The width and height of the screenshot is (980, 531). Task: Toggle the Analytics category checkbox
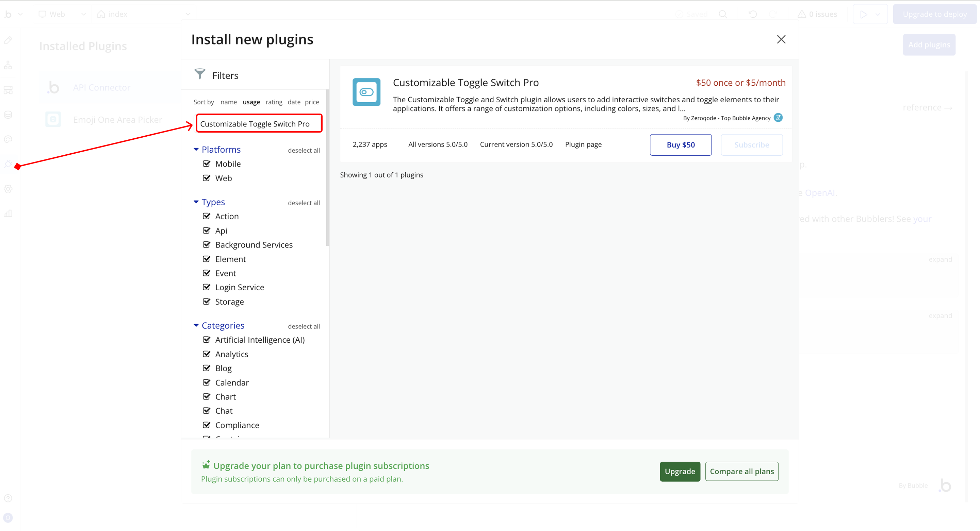coord(207,354)
